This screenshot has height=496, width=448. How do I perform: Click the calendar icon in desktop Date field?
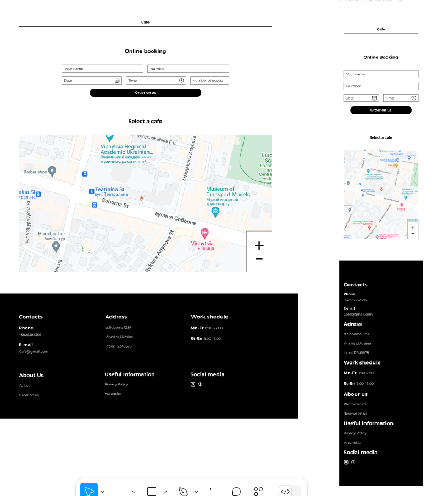[117, 81]
